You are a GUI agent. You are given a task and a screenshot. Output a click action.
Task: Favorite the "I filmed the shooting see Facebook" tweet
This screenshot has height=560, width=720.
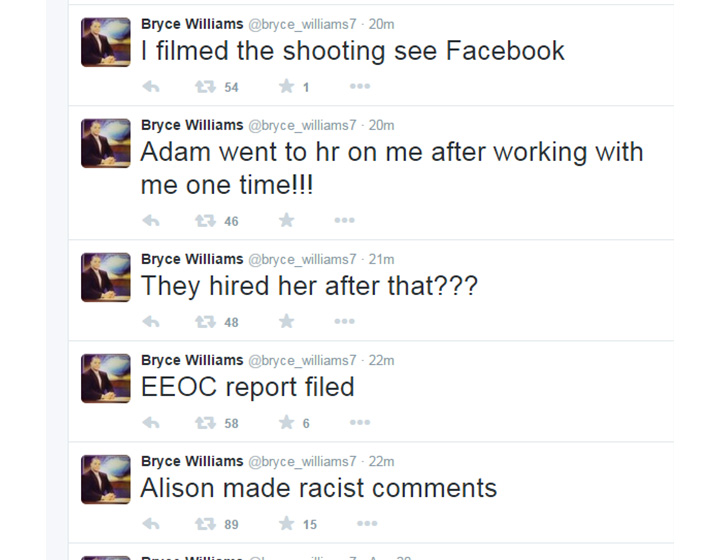click(x=286, y=86)
